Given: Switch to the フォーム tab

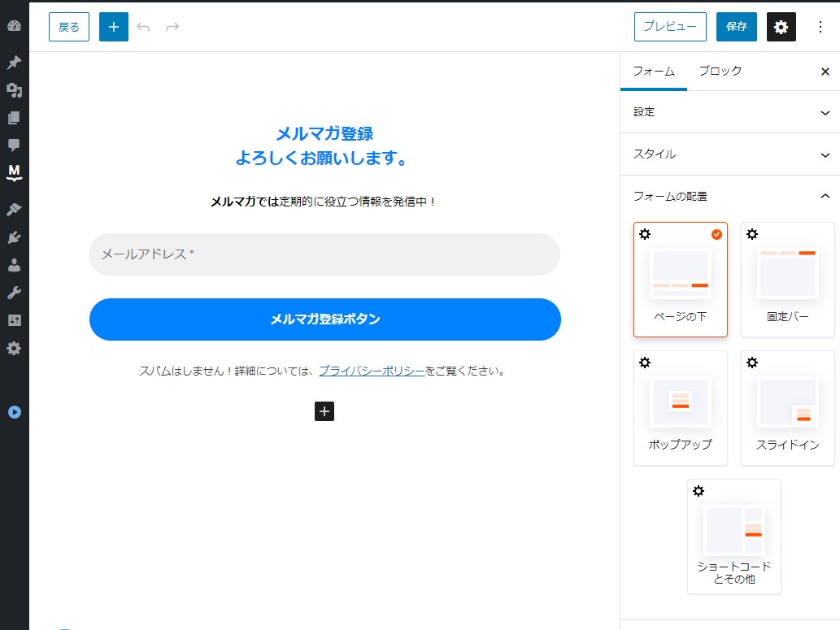Looking at the screenshot, I should click(x=654, y=72).
